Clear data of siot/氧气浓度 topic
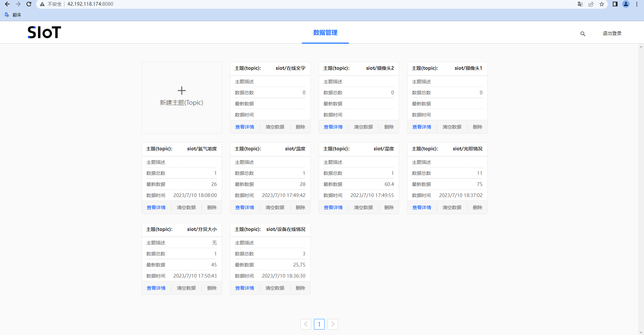 tap(186, 207)
